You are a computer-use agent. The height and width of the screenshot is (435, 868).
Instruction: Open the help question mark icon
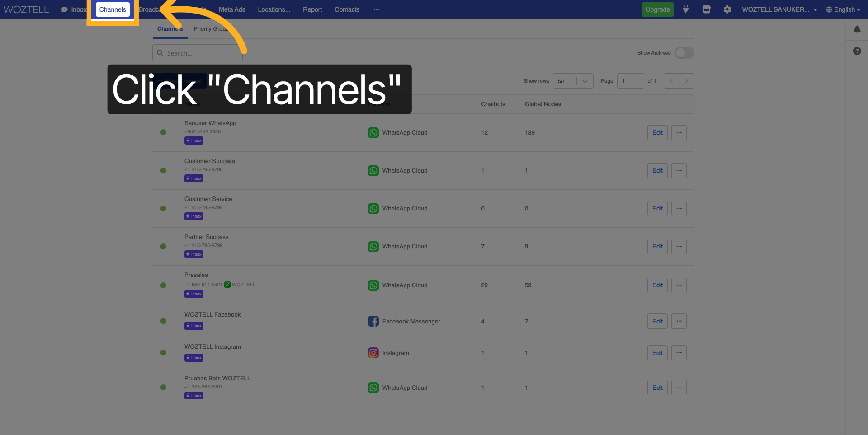857,51
